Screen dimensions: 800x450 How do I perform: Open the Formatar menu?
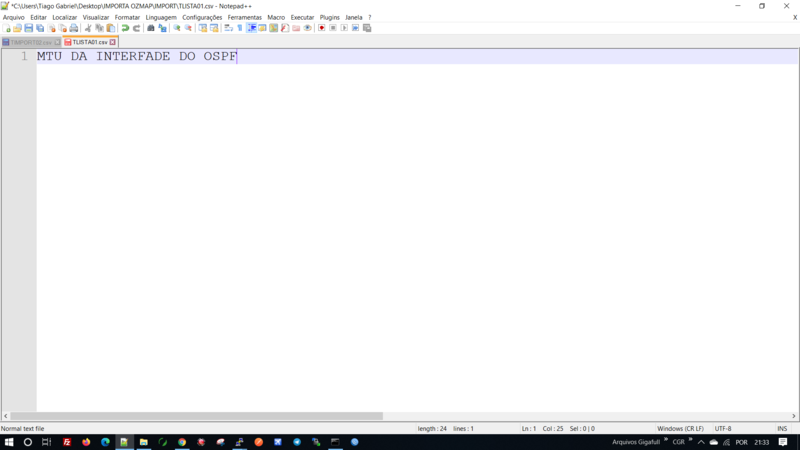[127, 17]
